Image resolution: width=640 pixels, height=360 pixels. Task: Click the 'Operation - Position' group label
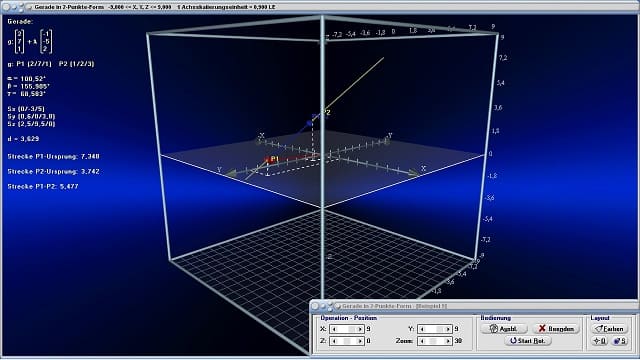[x=349, y=318]
